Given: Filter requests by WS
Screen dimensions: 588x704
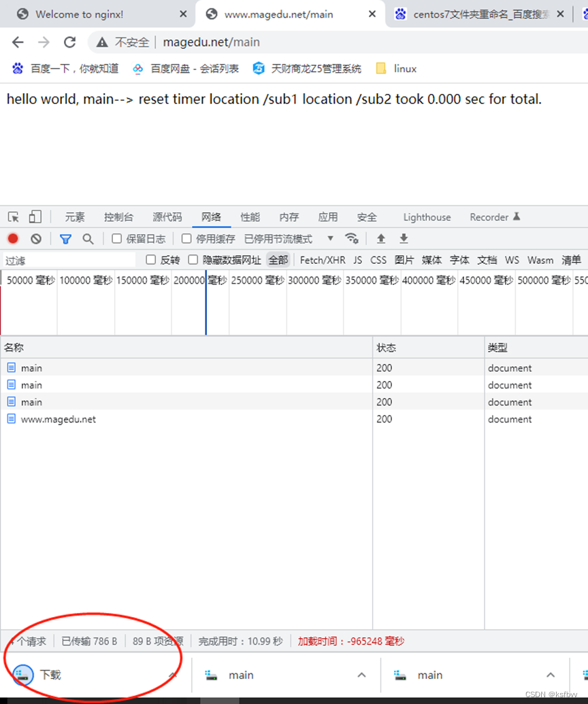Looking at the screenshot, I should coord(512,260).
